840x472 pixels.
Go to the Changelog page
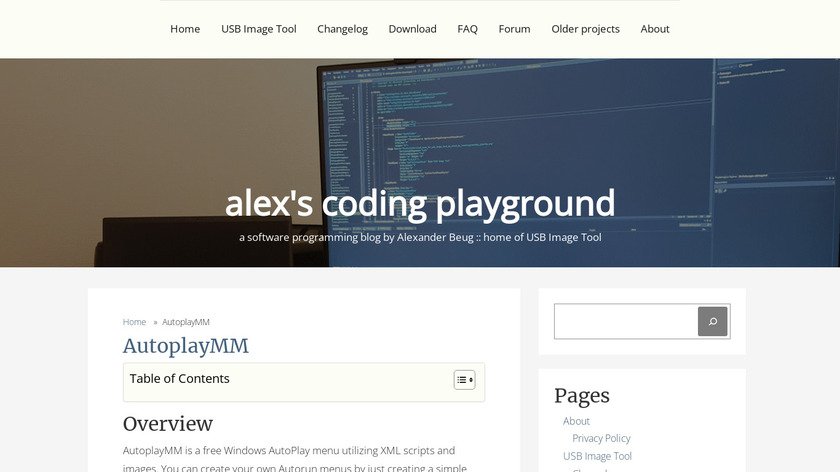[342, 29]
